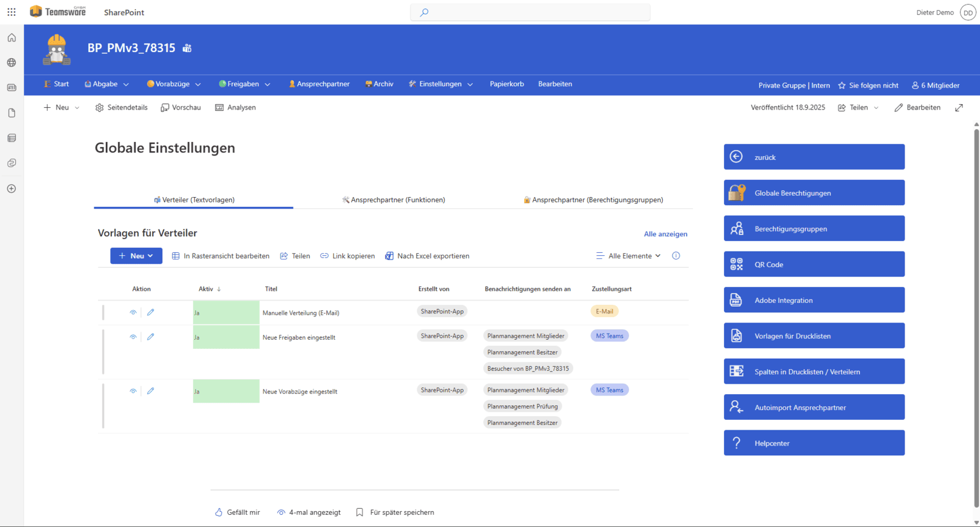
Task: Expand the Einstellungen navigation dropdown
Action: tap(470, 84)
